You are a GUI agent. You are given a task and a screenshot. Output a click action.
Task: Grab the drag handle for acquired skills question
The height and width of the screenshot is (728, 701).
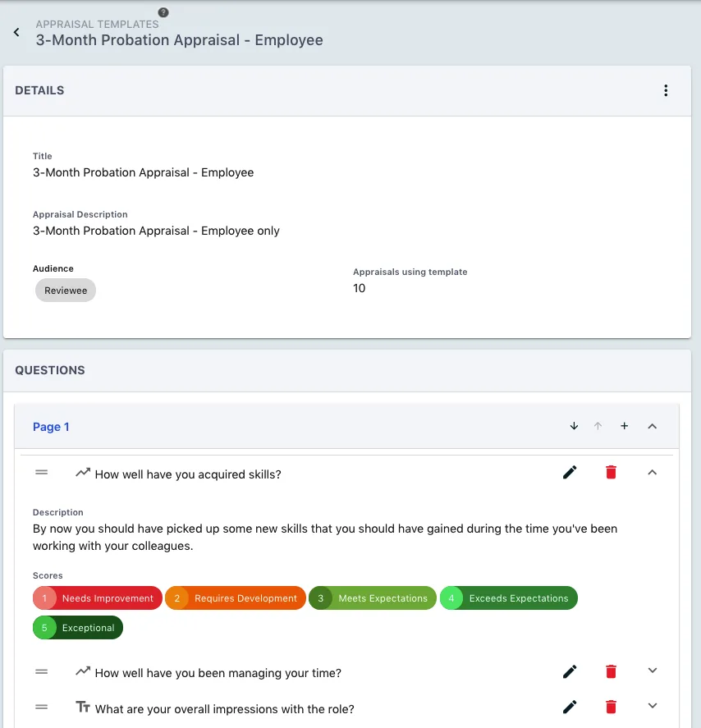coord(41,473)
